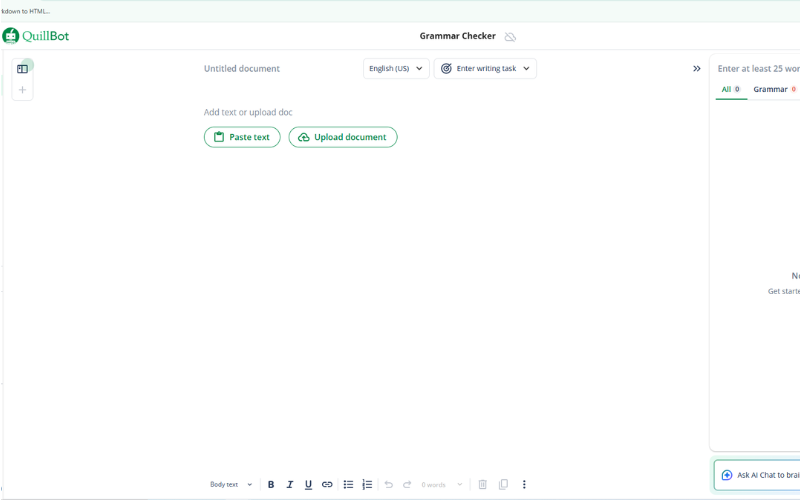Open the English (US) language dropdown
The height and width of the screenshot is (500, 800).
point(396,68)
